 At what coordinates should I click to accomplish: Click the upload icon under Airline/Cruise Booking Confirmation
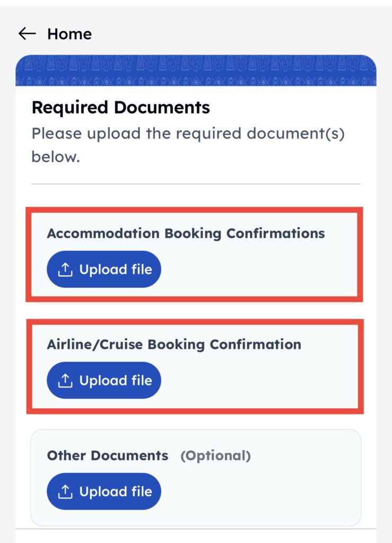[x=65, y=381]
